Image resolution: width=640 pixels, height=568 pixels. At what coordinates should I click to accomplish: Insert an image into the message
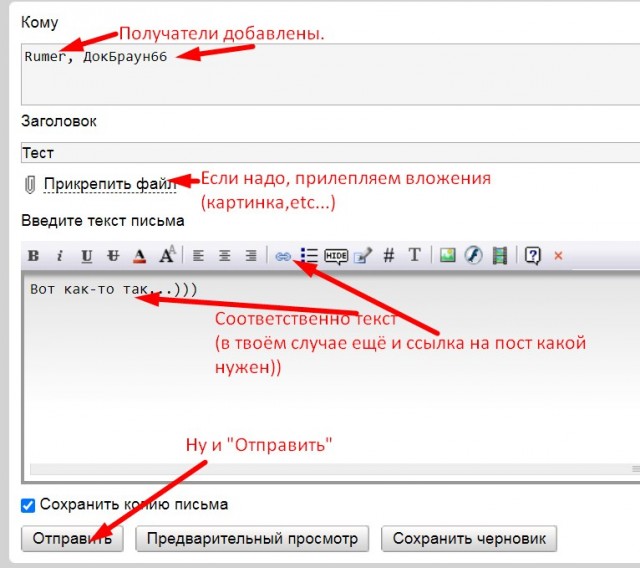pyautogui.click(x=447, y=256)
